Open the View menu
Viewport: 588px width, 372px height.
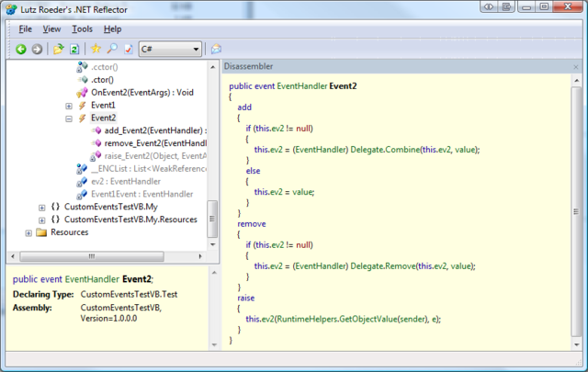(51, 29)
